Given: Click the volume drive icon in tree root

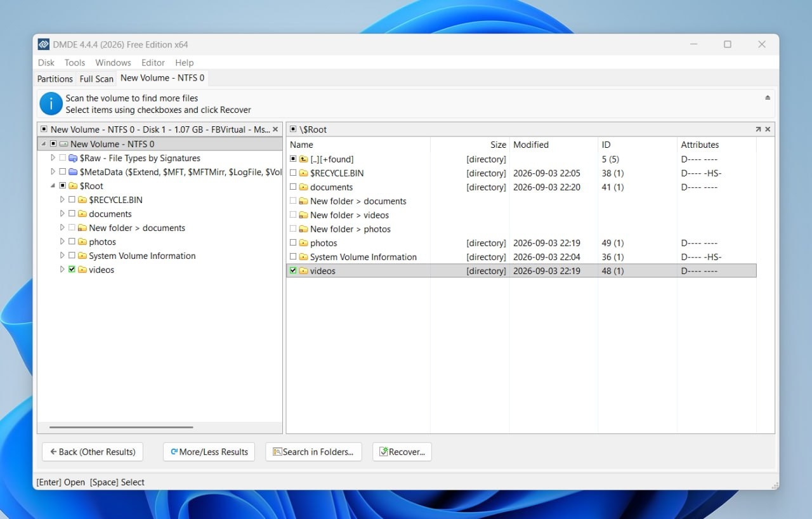Looking at the screenshot, I should 63,144.
